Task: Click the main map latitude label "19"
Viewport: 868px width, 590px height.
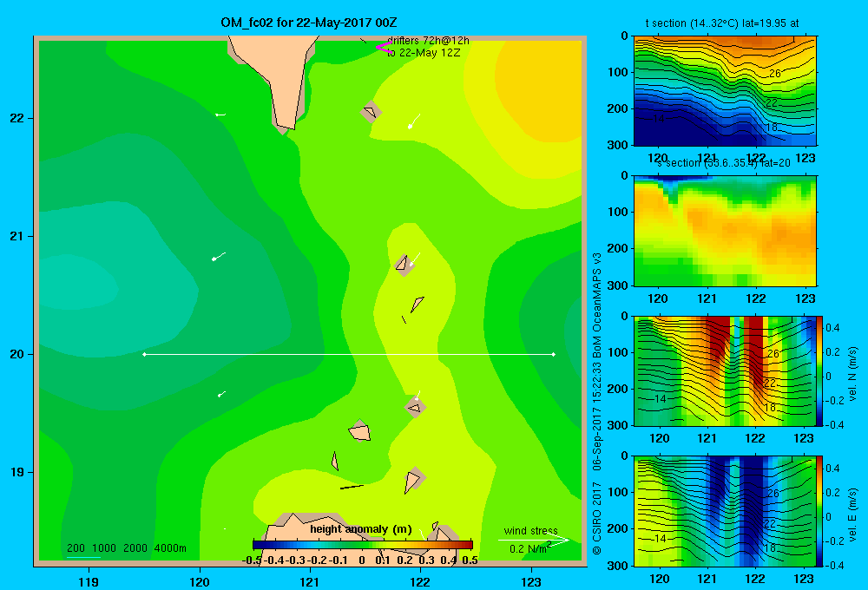Action: click(17, 472)
